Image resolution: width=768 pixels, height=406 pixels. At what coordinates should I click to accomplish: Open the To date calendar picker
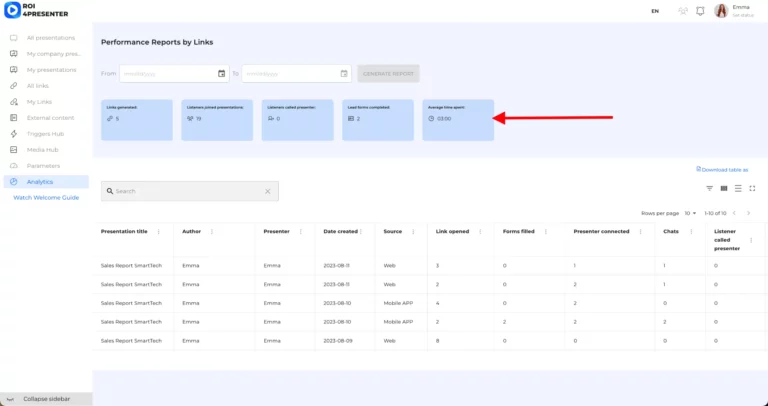(x=343, y=73)
